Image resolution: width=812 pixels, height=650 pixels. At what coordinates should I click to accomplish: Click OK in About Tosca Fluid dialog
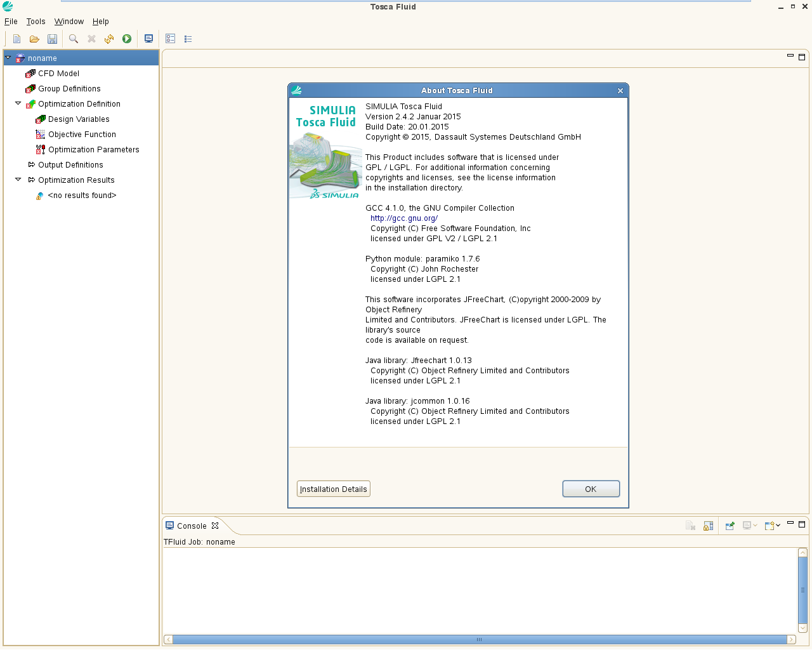(x=591, y=489)
